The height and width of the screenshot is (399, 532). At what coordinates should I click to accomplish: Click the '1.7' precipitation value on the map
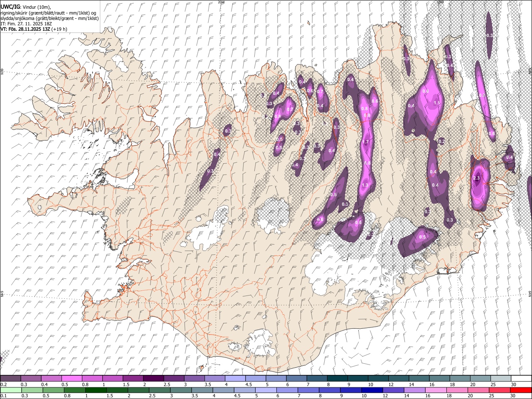366,142
